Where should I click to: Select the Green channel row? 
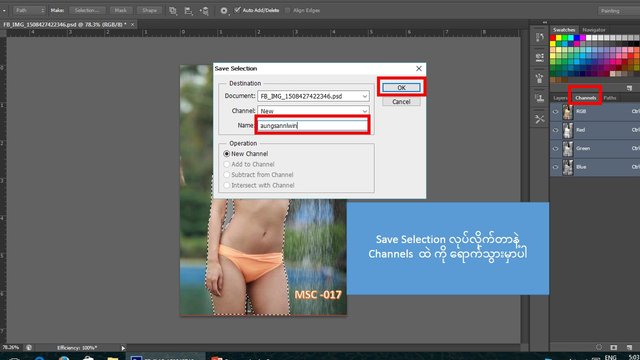(595, 149)
